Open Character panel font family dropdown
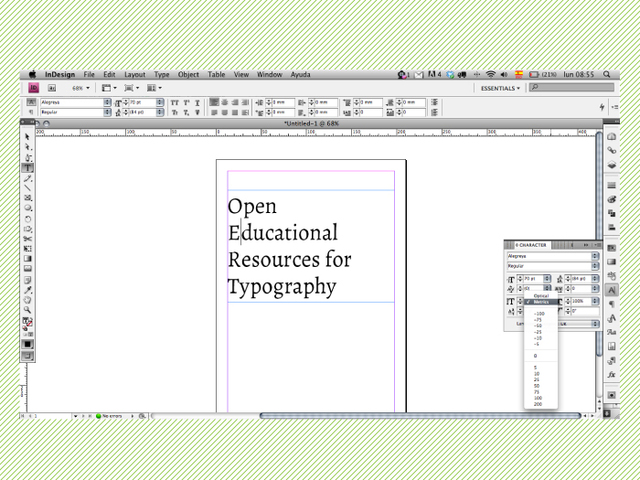 (595, 256)
